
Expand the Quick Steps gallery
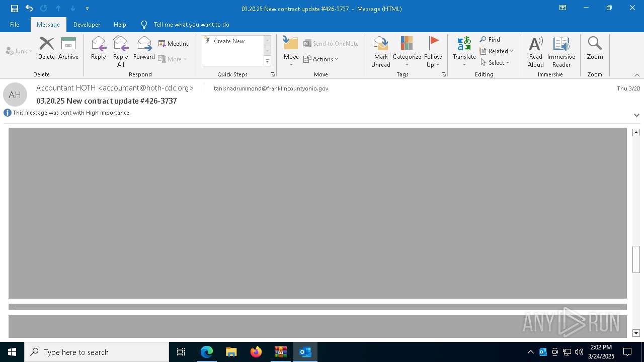pyautogui.click(x=267, y=61)
